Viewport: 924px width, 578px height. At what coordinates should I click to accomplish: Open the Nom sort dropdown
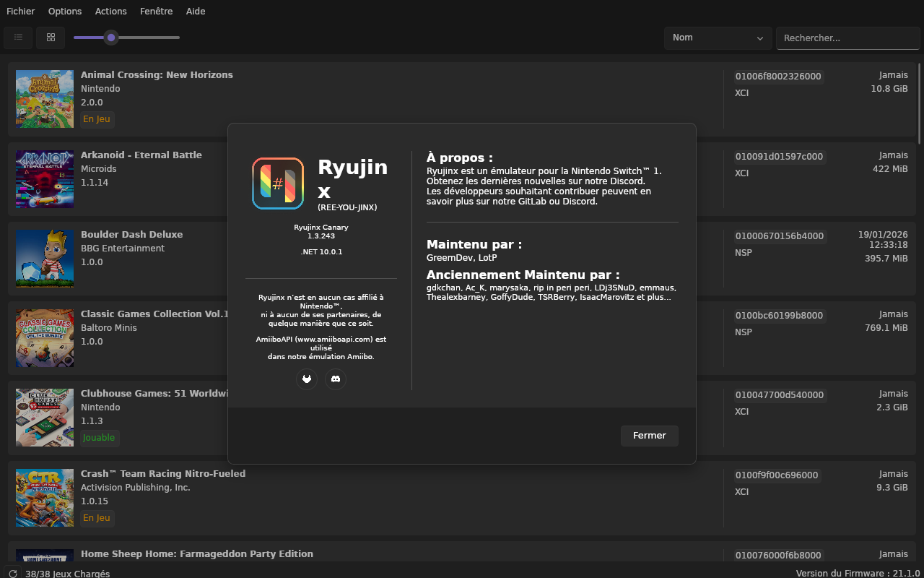718,38
